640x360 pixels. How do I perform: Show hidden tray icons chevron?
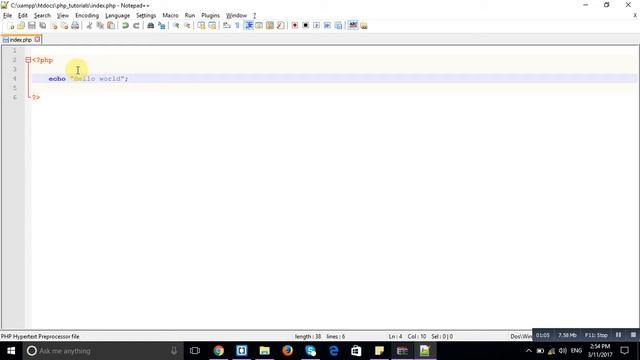[529, 351]
